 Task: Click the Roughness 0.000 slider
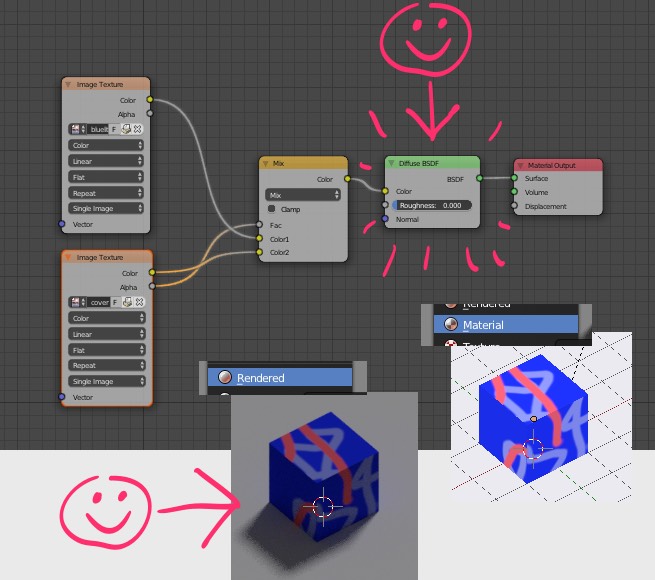pos(432,205)
